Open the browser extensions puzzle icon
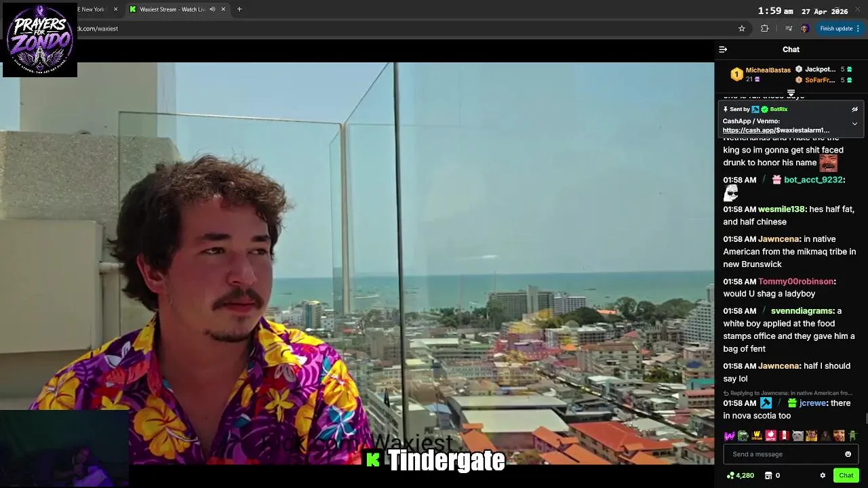868x488 pixels. tap(765, 28)
